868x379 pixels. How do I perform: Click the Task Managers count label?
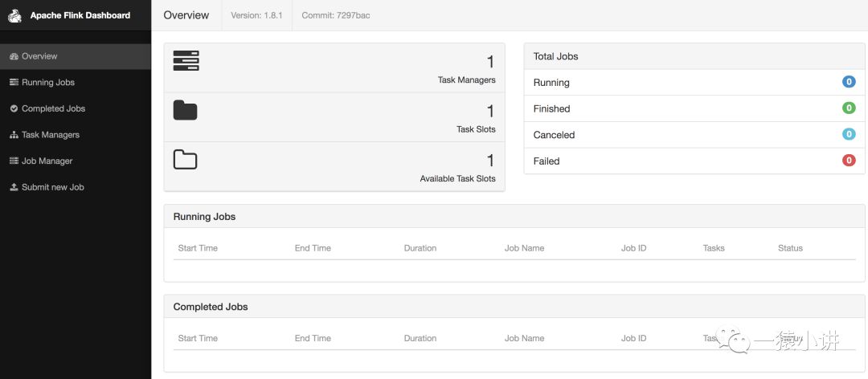pyautogui.click(x=467, y=80)
